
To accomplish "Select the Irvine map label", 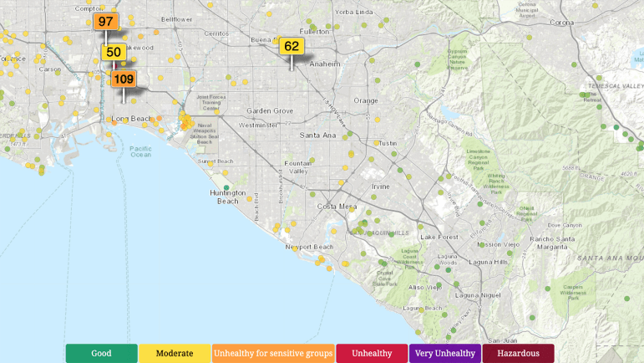I will (381, 187).
